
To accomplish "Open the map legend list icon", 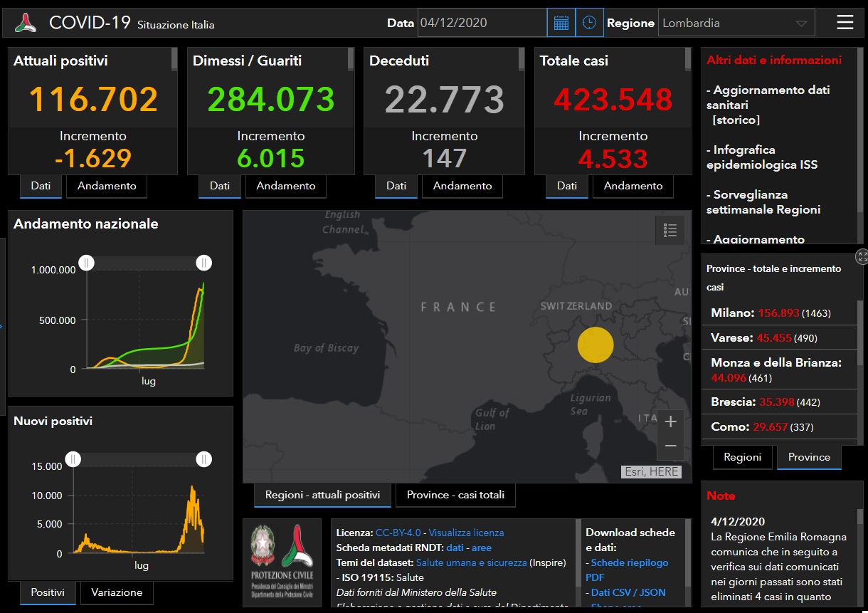I will coord(669,230).
